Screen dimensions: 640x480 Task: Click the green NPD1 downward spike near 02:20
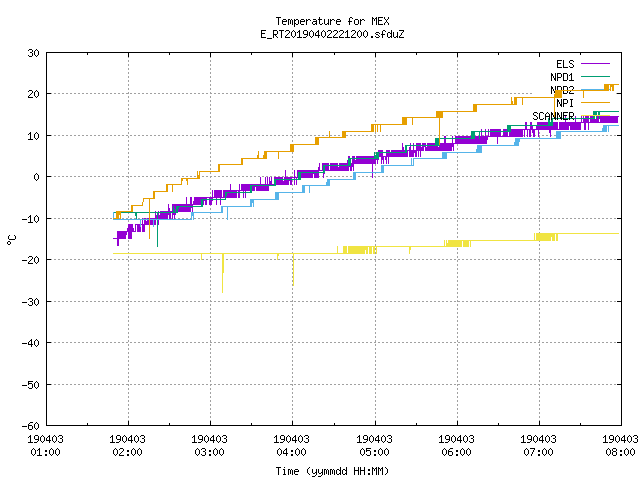[x=158, y=229]
